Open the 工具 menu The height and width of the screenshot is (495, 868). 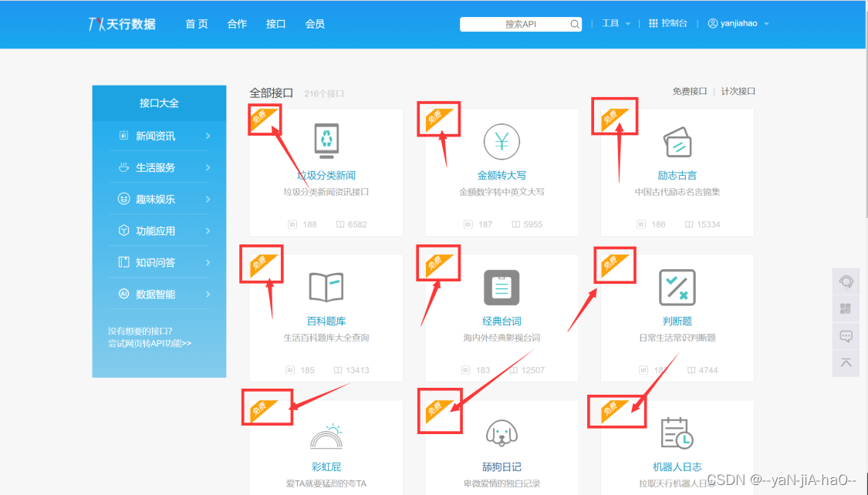610,23
